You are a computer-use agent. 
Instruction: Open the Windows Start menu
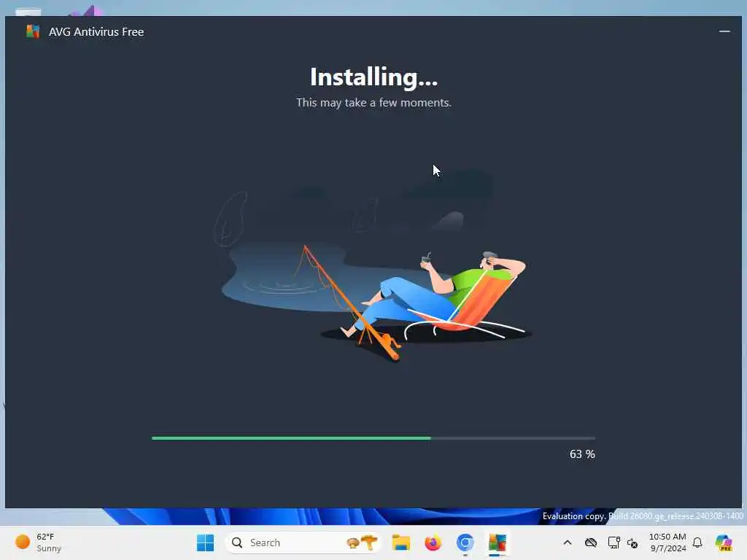click(x=205, y=542)
